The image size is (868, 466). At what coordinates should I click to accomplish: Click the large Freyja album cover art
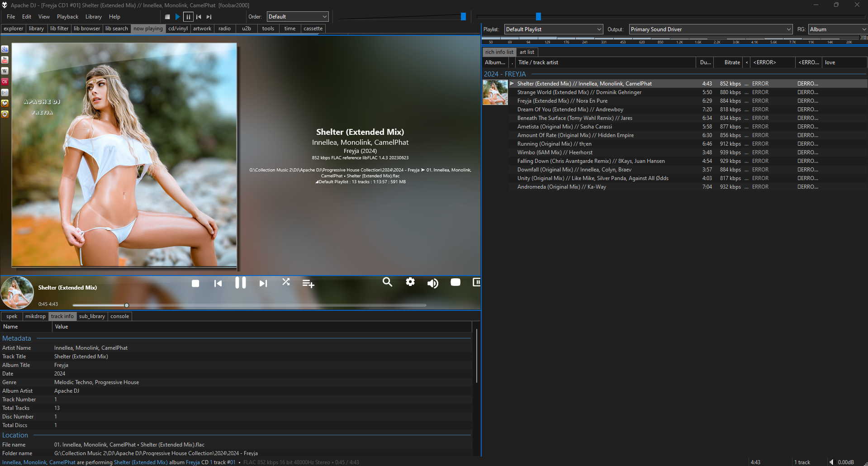pyautogui.click(x=124, y=155)
